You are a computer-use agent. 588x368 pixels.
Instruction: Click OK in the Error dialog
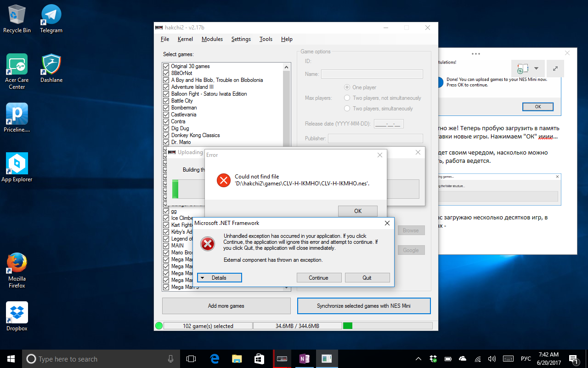(358, 211)
